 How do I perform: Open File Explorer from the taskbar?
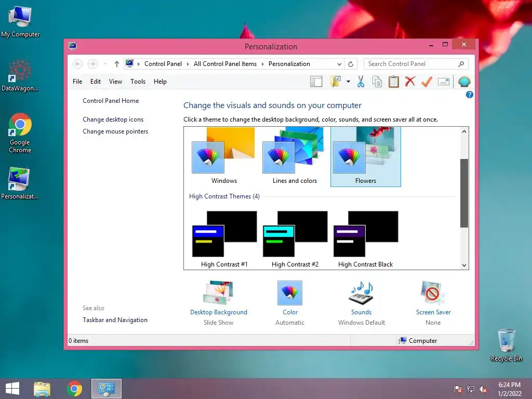42,389
